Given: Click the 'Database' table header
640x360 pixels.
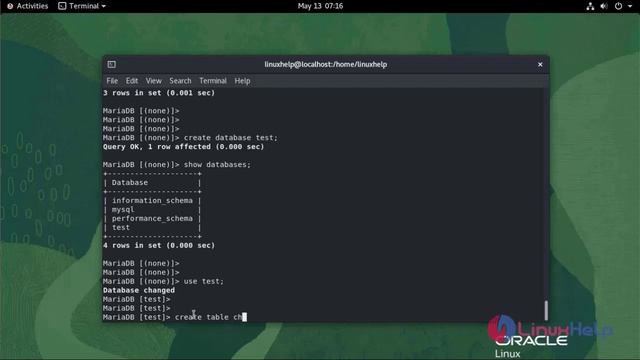Looking at the screenshot, I should click(130, 182).
